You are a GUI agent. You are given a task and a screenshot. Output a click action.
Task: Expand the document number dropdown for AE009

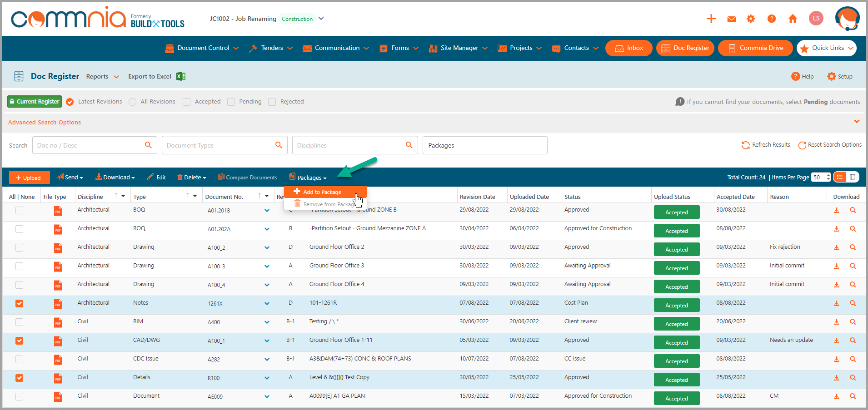click(x=267, y=396)
